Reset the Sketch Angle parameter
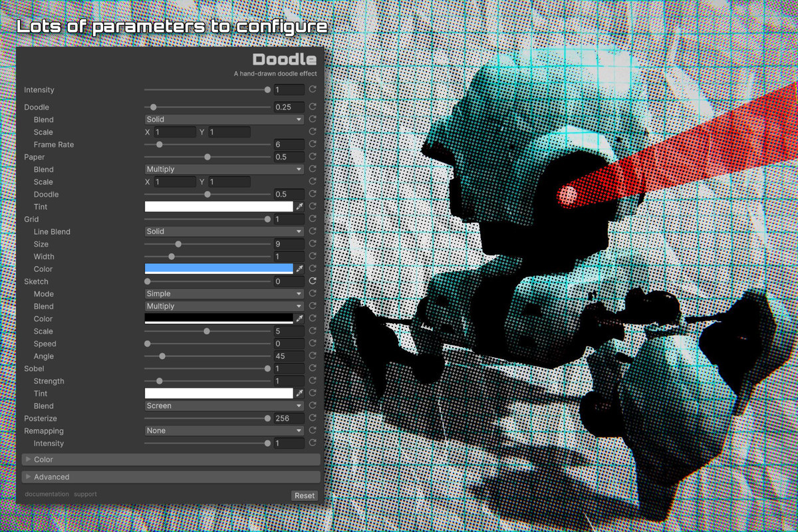798x532 pixels. [312, 356]
